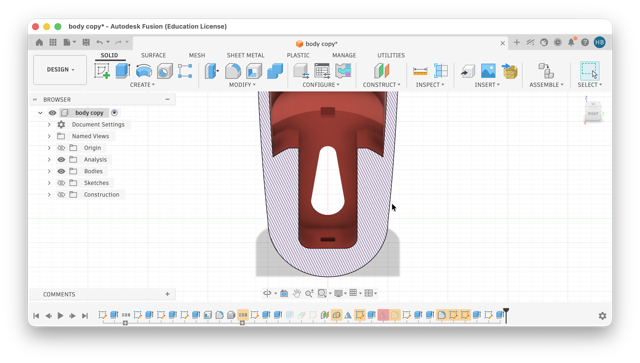Image resolution: width=640 pixels, height=363 pixels.
Task: Switch to the MESH tab
Action: tap(197, 55)
